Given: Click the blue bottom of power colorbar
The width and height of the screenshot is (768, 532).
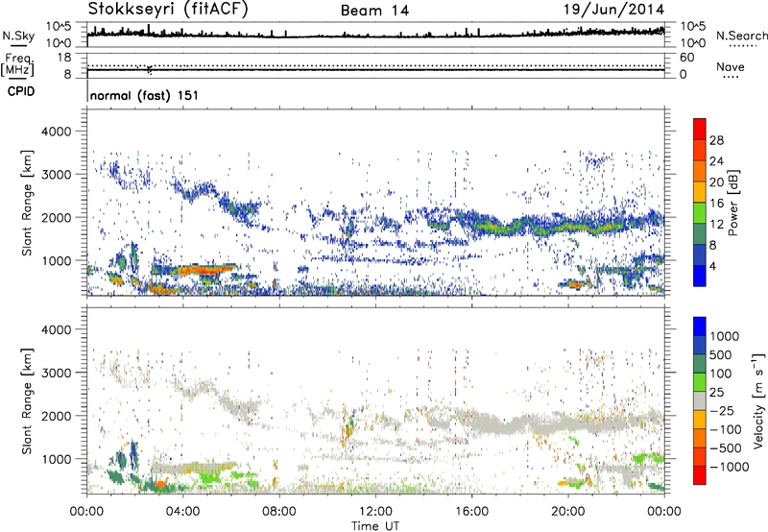Looking at the screenshot, I should coord(700,276).
